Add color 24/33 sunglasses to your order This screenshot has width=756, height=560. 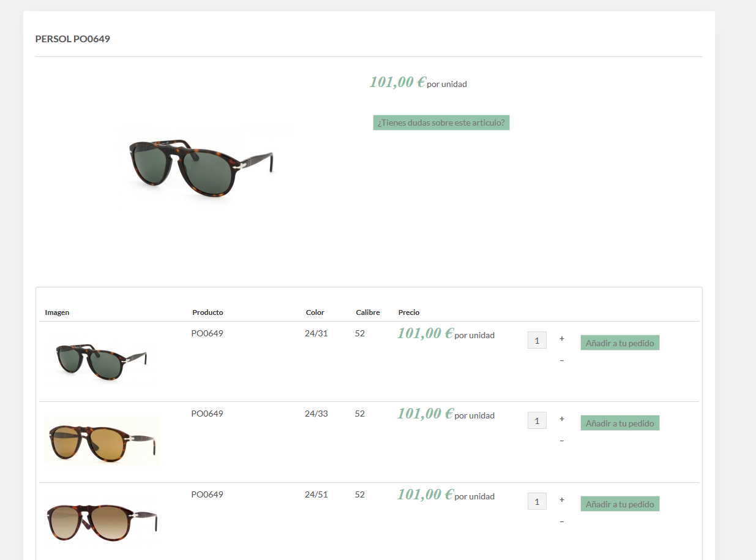pyautogui.click(x=619, y=423)
